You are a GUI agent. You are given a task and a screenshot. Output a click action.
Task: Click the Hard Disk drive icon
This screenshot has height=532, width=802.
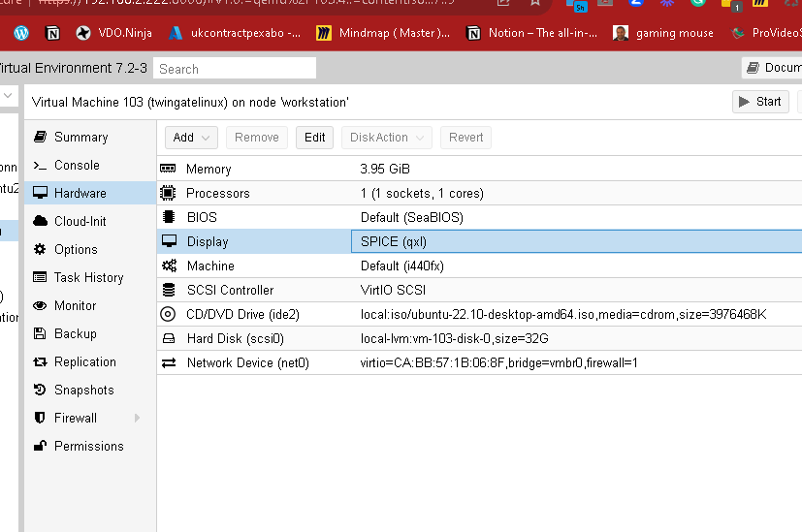[169, 338]
